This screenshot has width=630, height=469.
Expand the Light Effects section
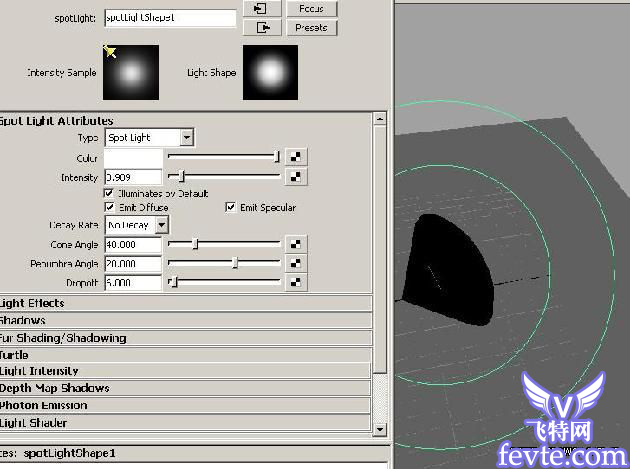click(x=33, y=303)
